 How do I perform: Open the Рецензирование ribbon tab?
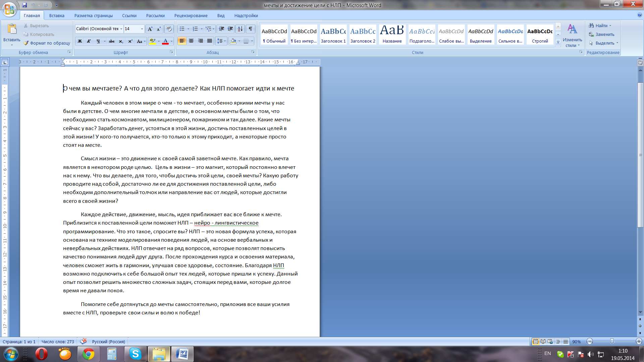(191, 15)
